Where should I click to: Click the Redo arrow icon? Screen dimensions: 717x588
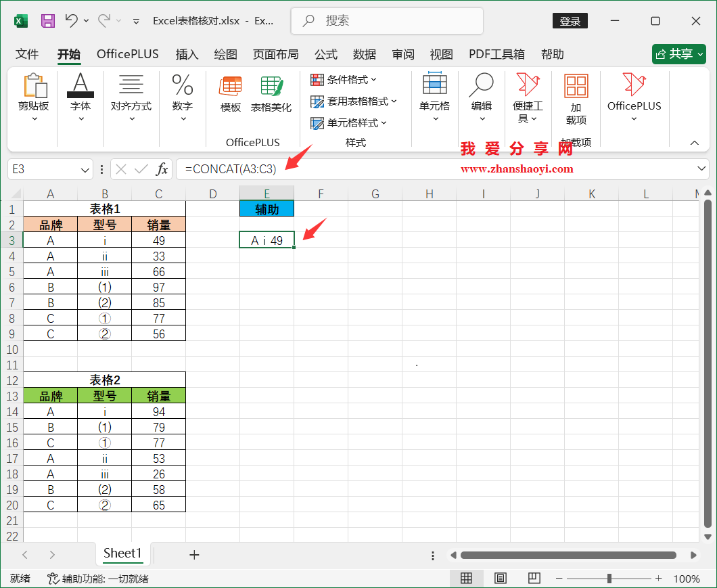(x=104, y=20)
